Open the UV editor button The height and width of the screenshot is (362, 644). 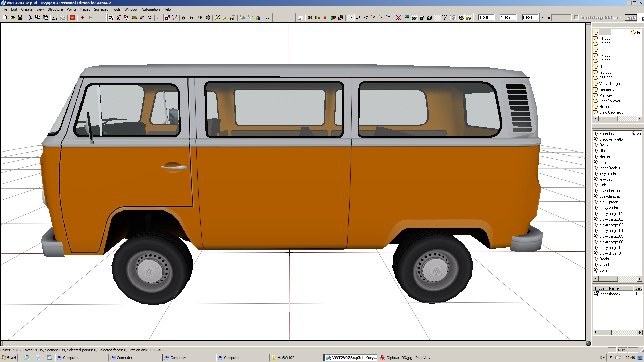click(267, 18)
